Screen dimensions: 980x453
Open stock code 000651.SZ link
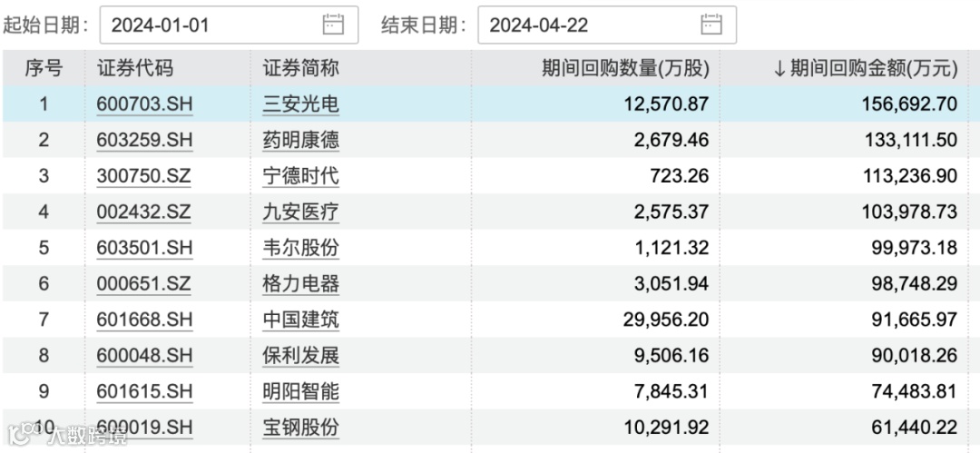143,284
